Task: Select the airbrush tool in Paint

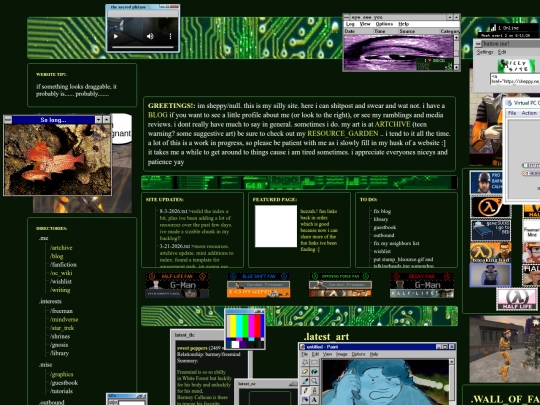Action: click(305, 399)
